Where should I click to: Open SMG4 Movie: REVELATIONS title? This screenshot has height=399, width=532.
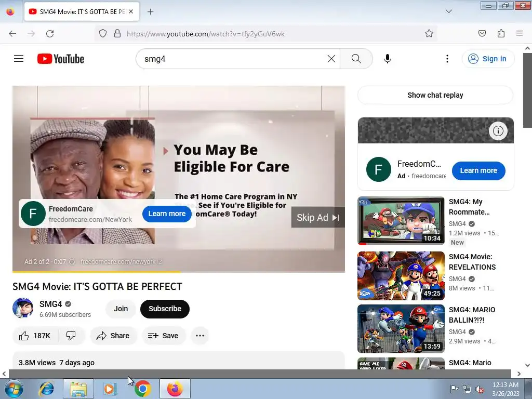click(x=472, y=262)
